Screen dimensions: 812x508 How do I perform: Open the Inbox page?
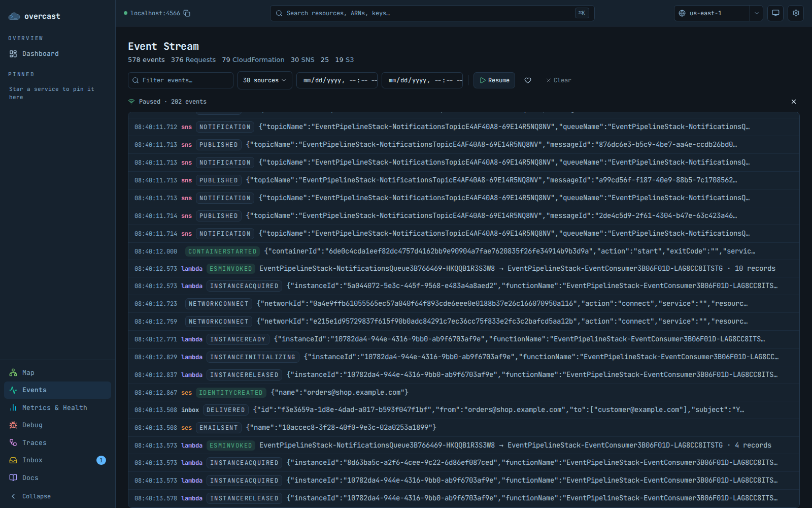[x=57, y=460]
